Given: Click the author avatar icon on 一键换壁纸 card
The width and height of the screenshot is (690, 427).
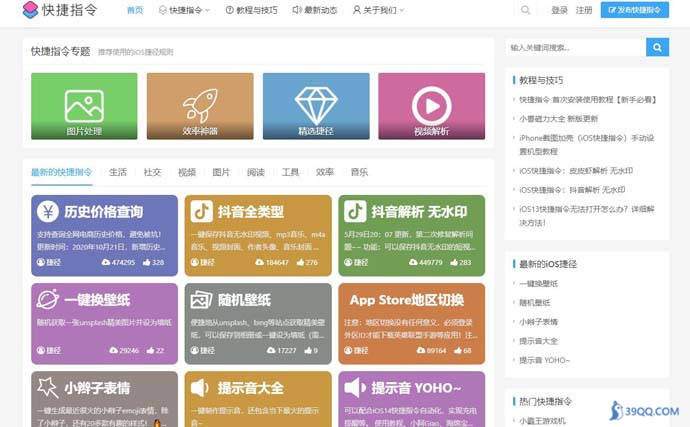Looking at the screenshot, I should [x=41, y=350].
